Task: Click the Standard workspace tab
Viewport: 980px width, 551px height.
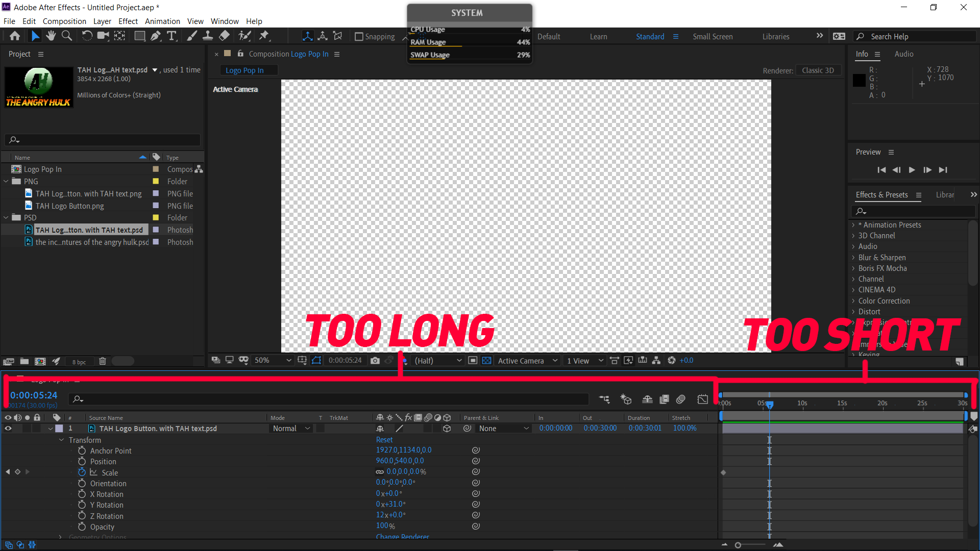Action: pos(650,36)
